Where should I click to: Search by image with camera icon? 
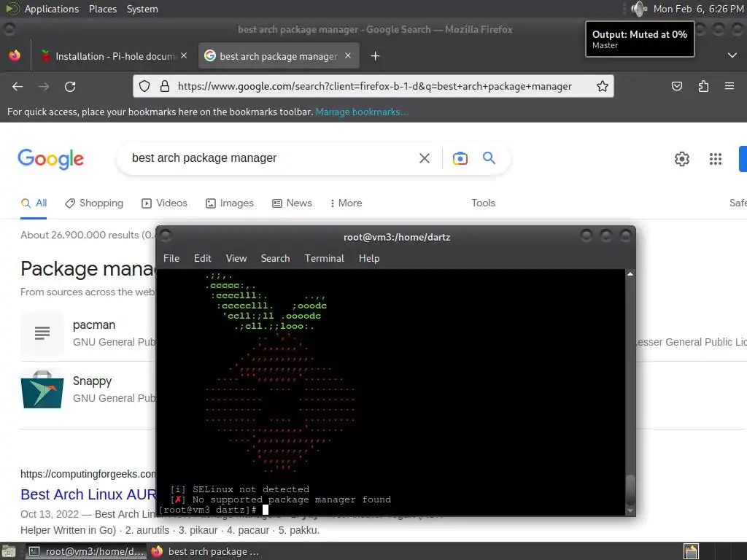(460, 158)
